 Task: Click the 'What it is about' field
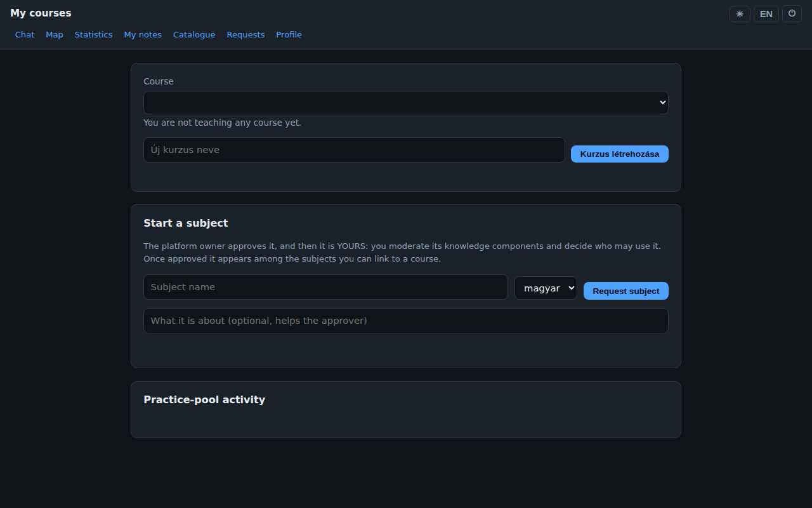coord(406,321)
